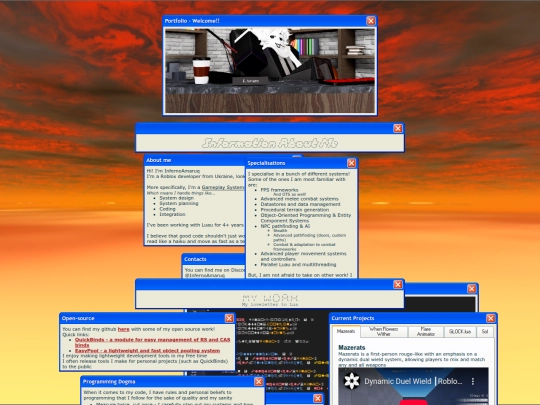Click 'NPC pathfinding & AI' list item

(x=285, y=226)
